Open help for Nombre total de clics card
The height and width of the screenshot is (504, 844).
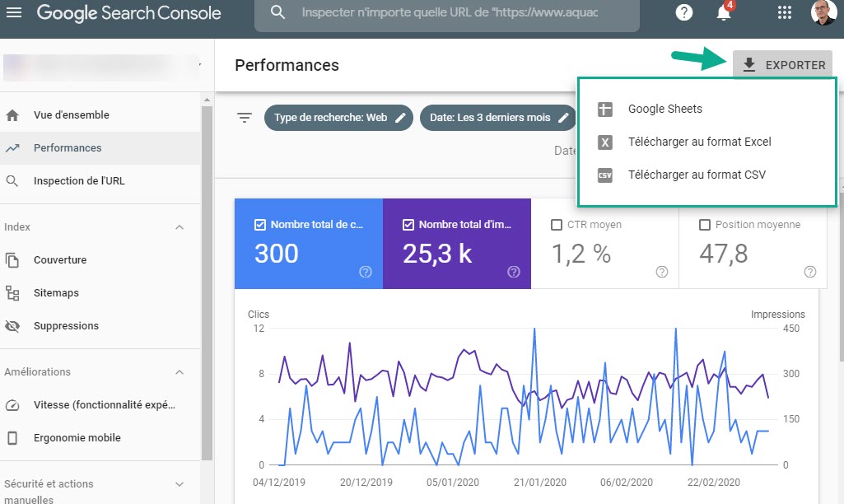366,272
